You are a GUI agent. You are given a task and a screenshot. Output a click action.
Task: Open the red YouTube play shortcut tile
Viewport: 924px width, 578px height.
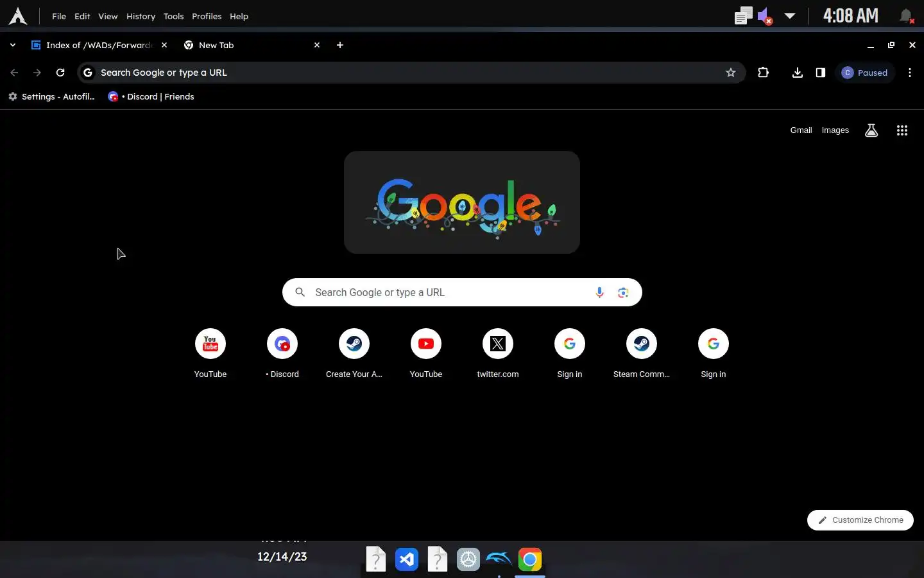426,354
